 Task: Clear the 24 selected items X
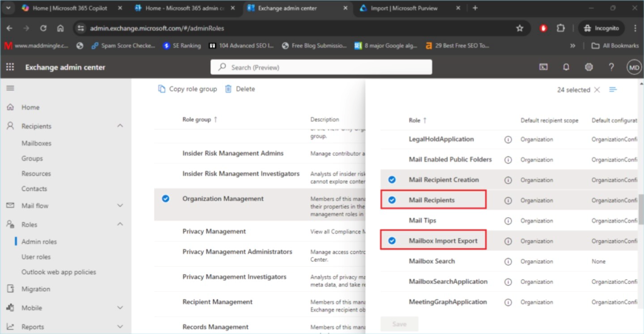point(597,90)
